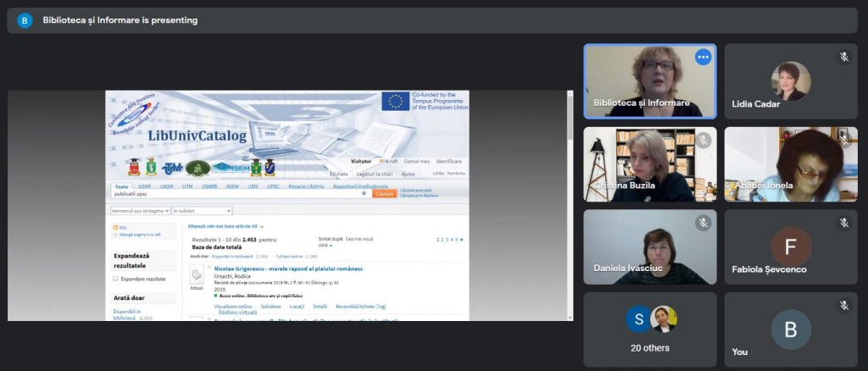The image size is (868, 371).
Task: Click Locații under first result
Action: click(297, 307)
